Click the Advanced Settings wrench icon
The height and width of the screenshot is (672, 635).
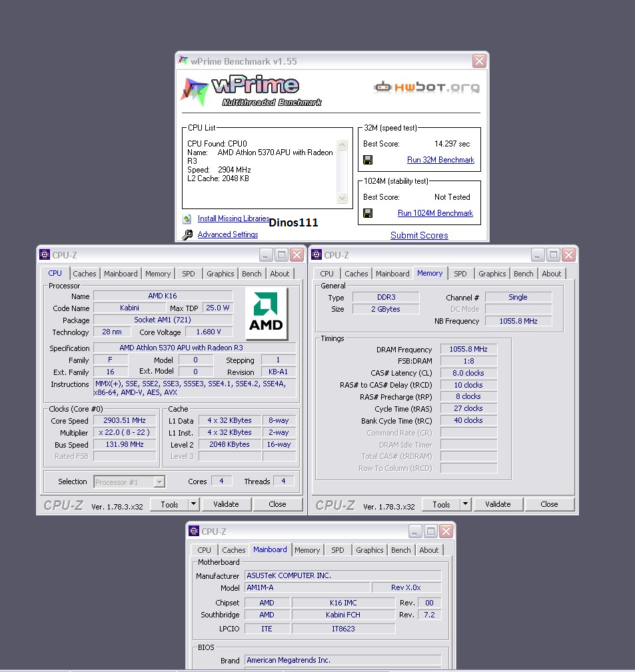point(187,235)
